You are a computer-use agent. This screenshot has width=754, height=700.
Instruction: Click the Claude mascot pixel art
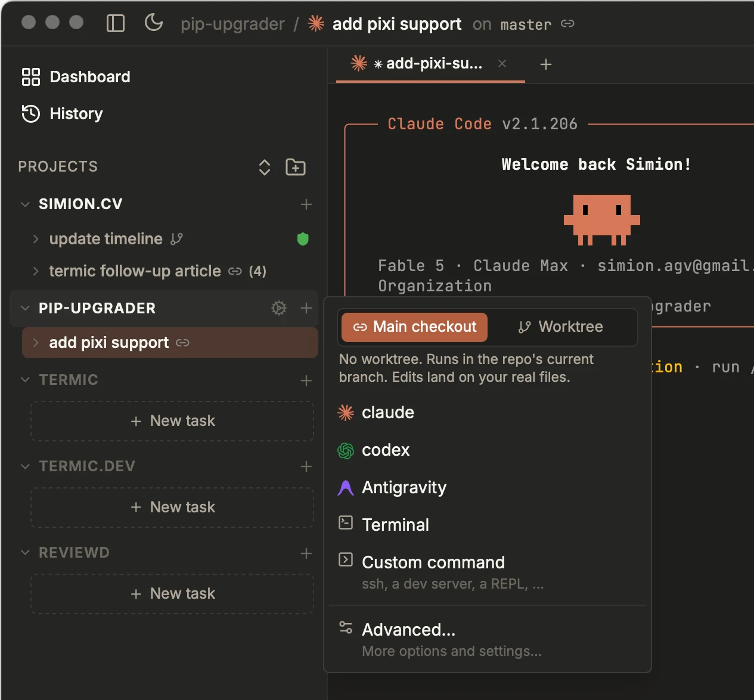coord(602,220)
